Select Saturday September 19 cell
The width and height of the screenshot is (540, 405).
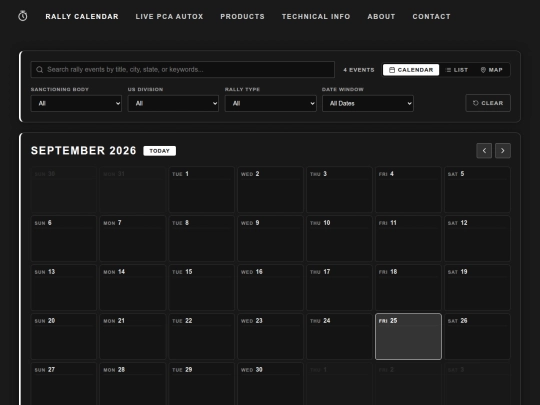point(477,288)
